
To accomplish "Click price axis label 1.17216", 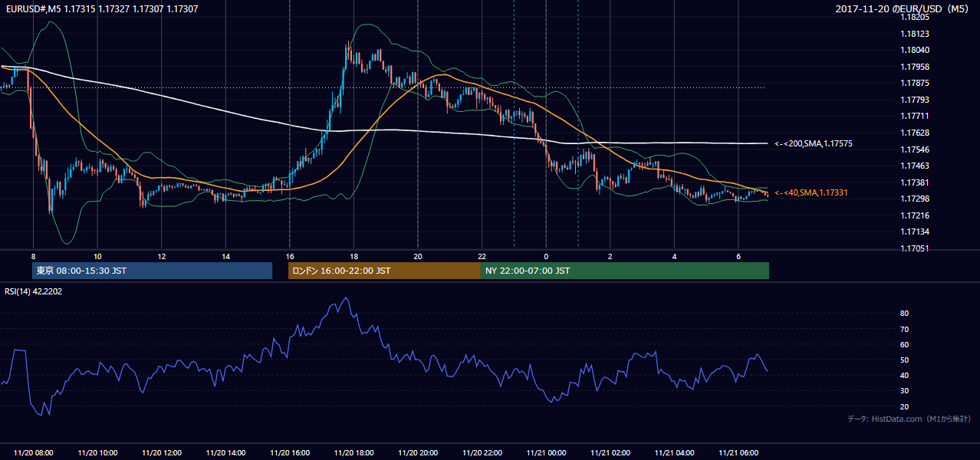I will point(914,215).
